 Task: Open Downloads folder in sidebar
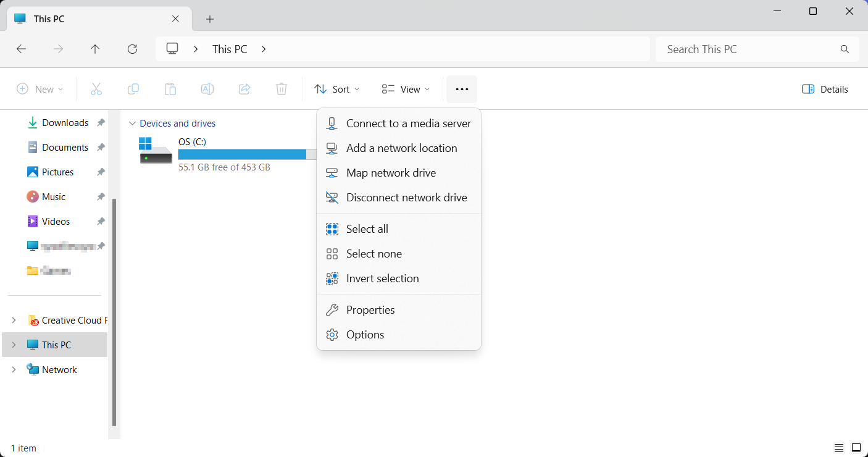click(65, 123)
